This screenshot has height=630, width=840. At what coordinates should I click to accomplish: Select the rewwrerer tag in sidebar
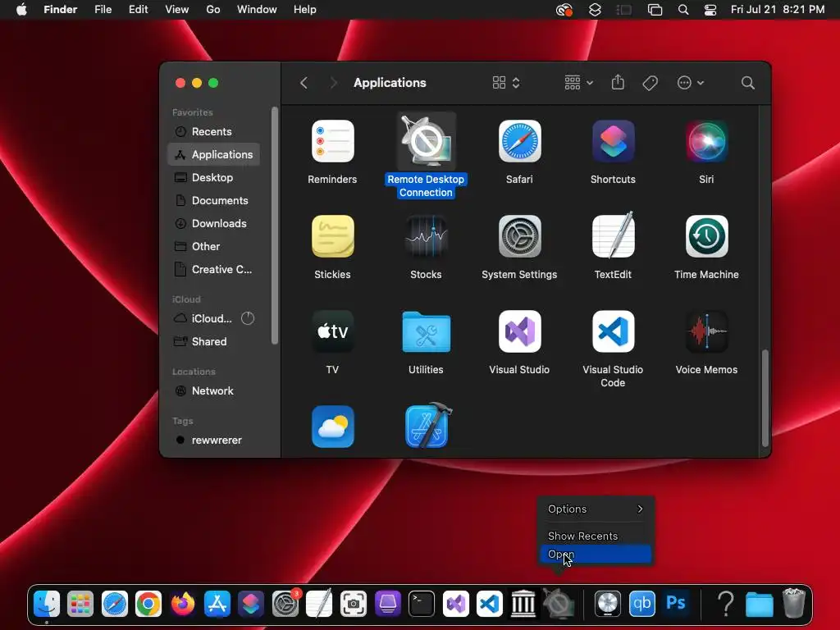point(214,440)
